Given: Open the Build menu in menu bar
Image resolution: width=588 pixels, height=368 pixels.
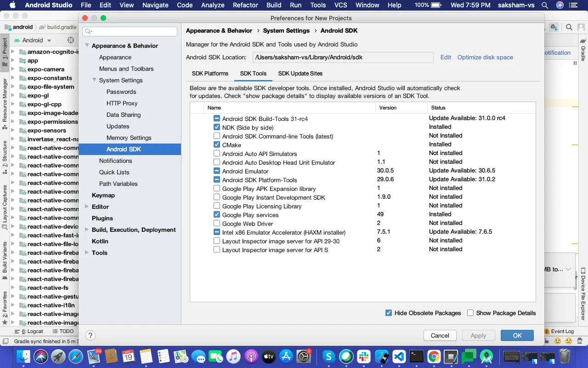Looking at the screenshot, I should coord(274,5).
